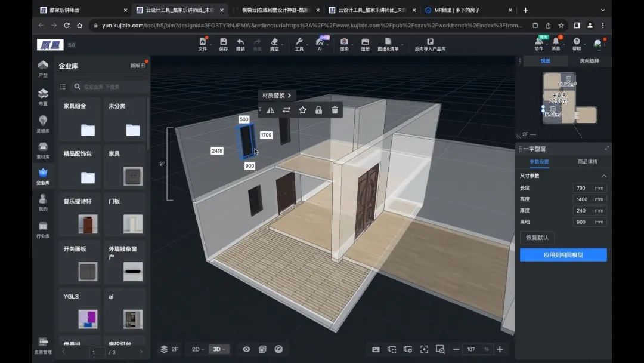Favorite the selected window with star icon
The height and width of the screenshot is (363, 644).
(x=302, y=110)
